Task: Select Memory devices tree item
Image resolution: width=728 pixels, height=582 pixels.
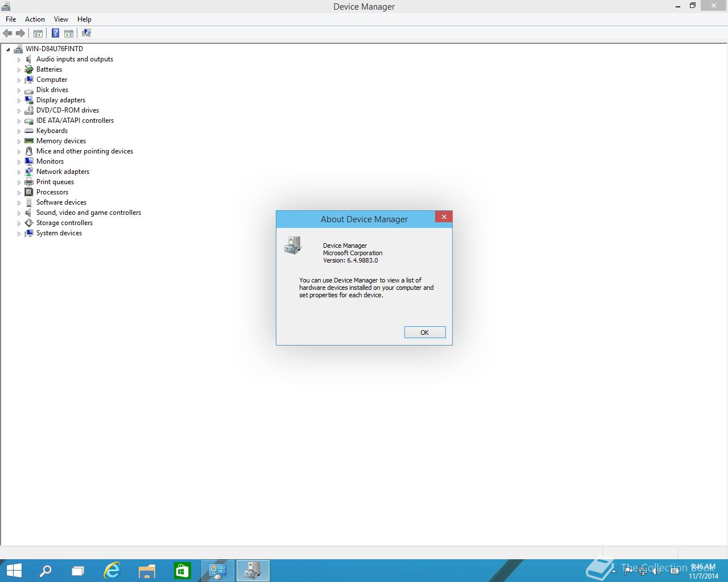Action: click(61, 141)
